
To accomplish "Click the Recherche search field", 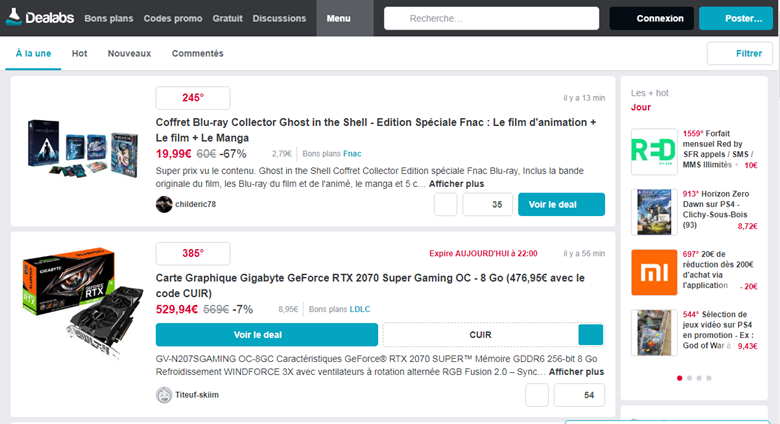I will point(491,18).
